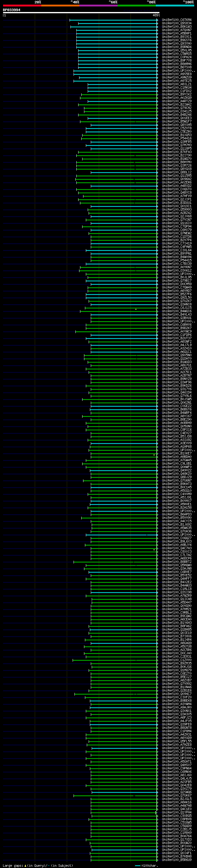The width and height of the screenshot is (197, 868).
Task: Select the UniRef100_B2IW42 label
Action: coord(176,104)
